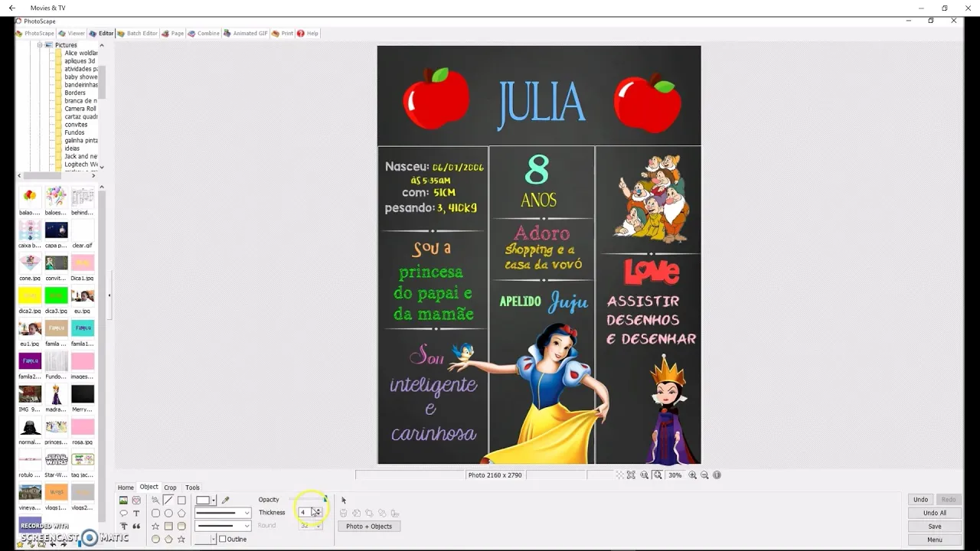
Task: Click the Photo + Objects button
Action: point(369,527)
